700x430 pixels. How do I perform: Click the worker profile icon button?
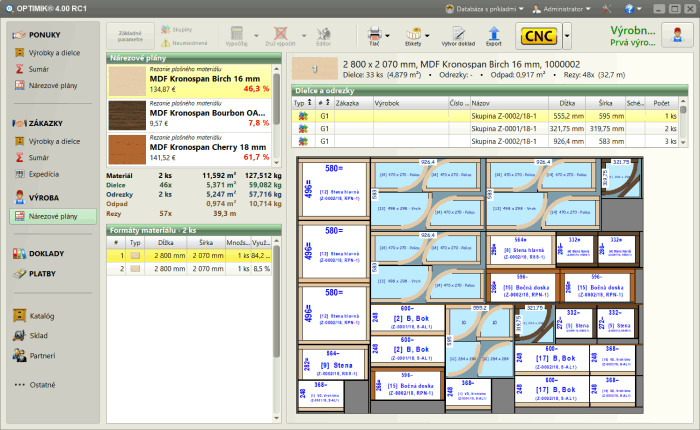[678, 35]
